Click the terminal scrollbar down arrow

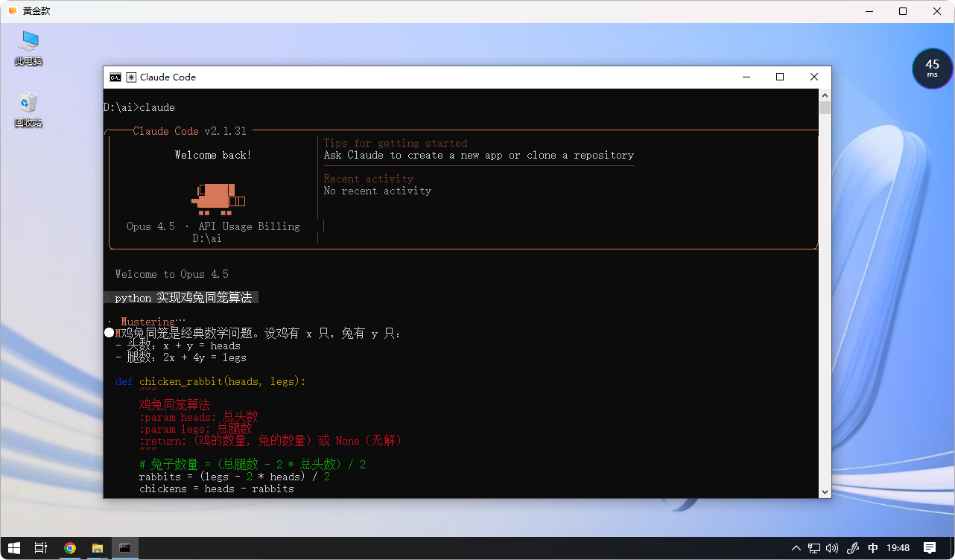tap(825, 491)
